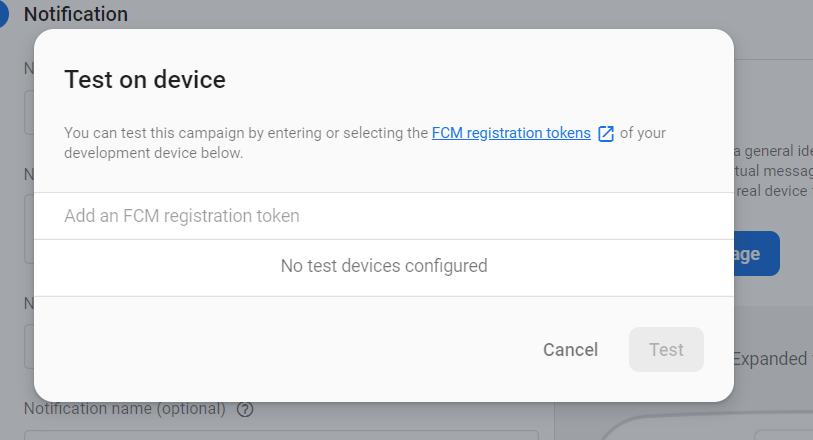Click the external link icon after tokens
Viewport: 813px width, 440px height.
click(x=606, y=134)
